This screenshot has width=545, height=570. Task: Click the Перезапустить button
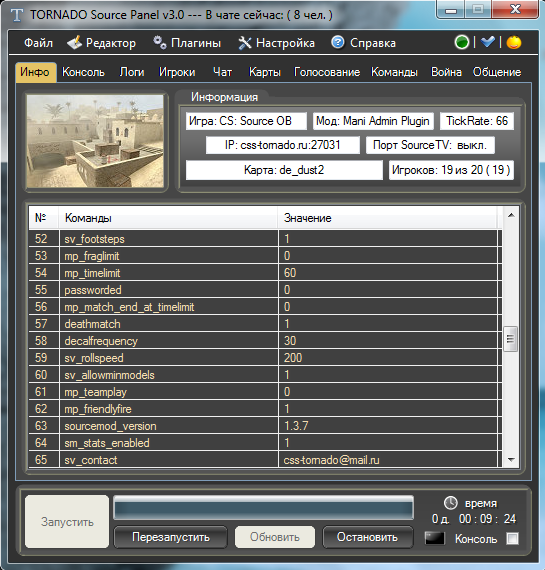tap(171, 537)
